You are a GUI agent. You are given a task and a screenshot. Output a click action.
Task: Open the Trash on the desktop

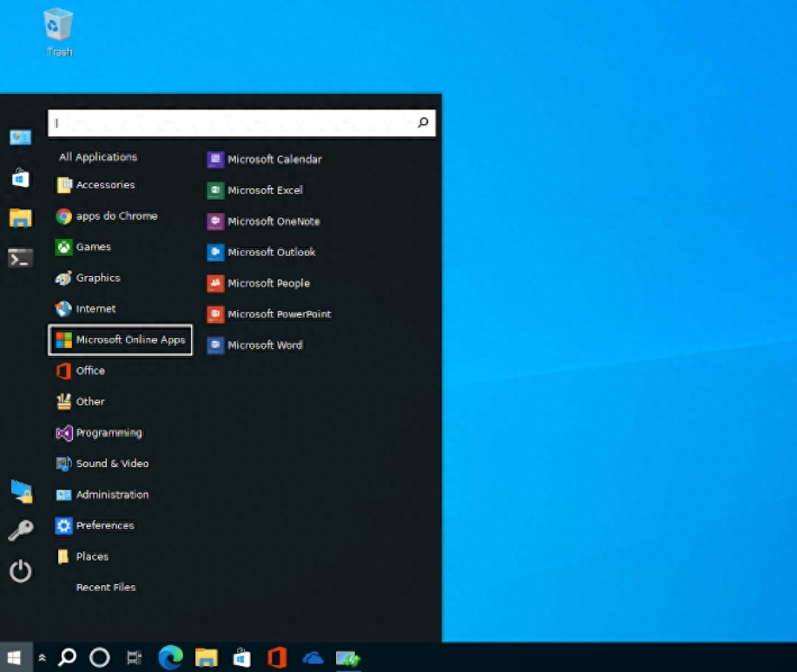coord(58,30)
